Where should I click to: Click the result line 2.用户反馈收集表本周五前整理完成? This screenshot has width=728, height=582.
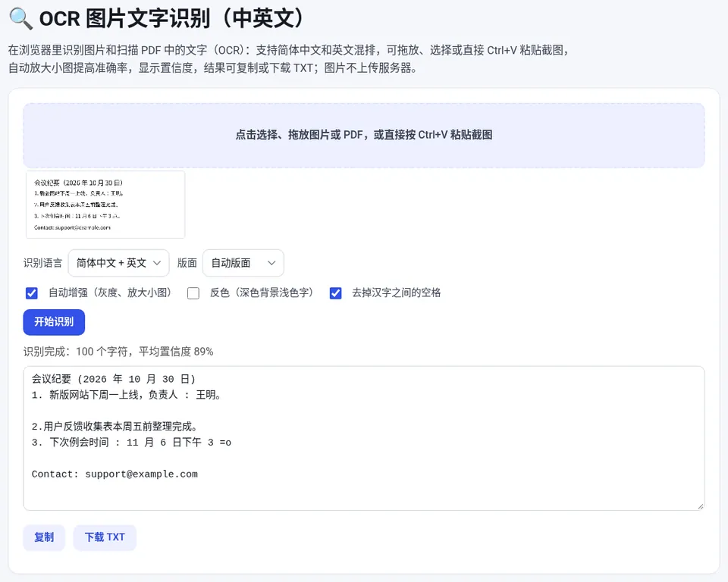pyautogui.click(x=115, y=427)
